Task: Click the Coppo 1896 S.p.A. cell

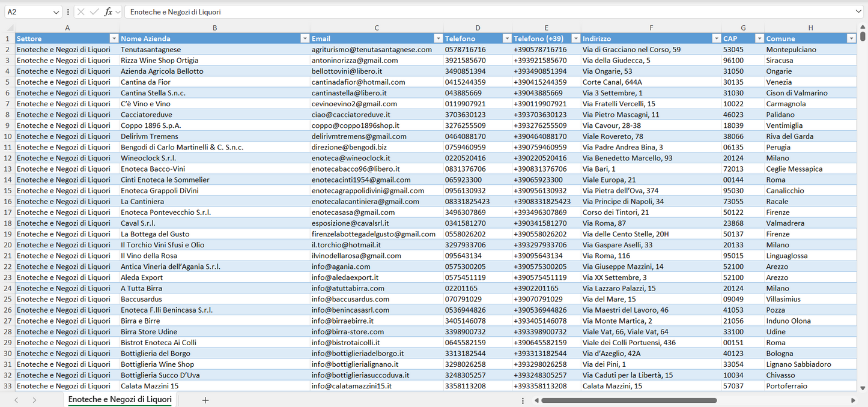Action: tap(214, 125)
